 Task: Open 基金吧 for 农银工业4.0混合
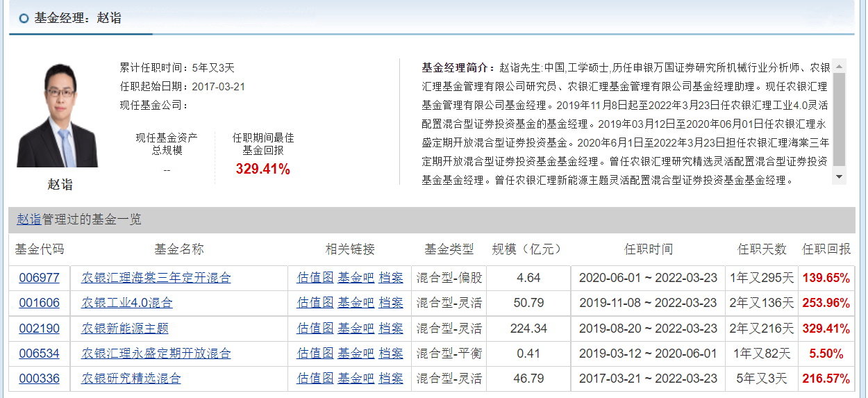pos(356,303)
